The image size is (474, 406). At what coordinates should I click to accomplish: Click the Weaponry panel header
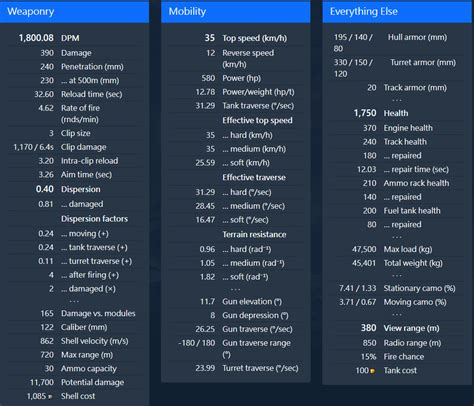[x=74, y=12]
